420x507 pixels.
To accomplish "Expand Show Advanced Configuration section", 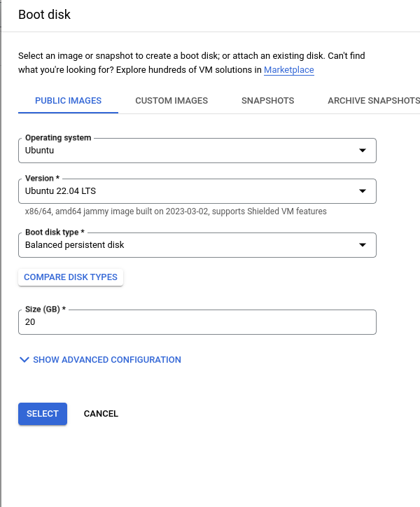I will pos(100,359).
